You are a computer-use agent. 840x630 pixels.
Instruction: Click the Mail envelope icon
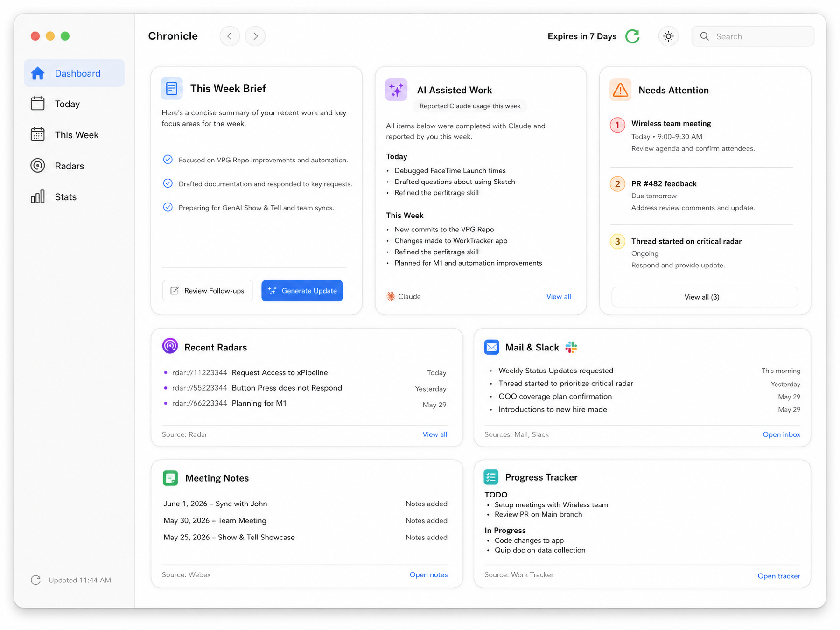[x=492, y=347]
